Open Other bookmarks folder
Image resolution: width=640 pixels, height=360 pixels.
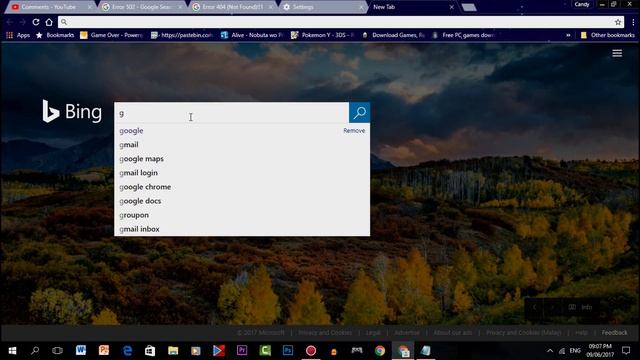pos(608,35)
